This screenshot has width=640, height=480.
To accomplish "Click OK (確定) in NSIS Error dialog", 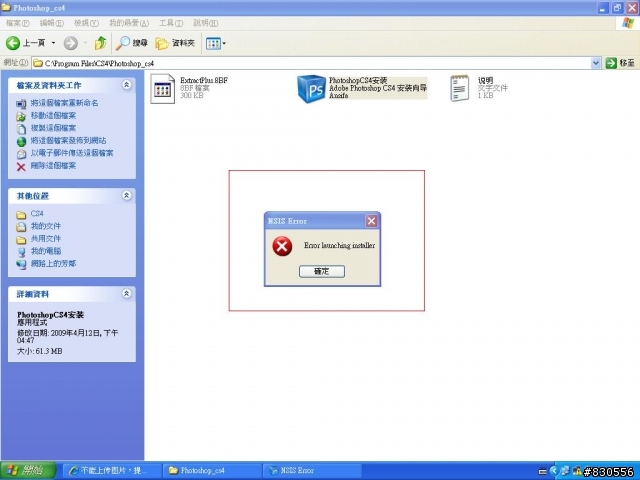I will 322,271.
